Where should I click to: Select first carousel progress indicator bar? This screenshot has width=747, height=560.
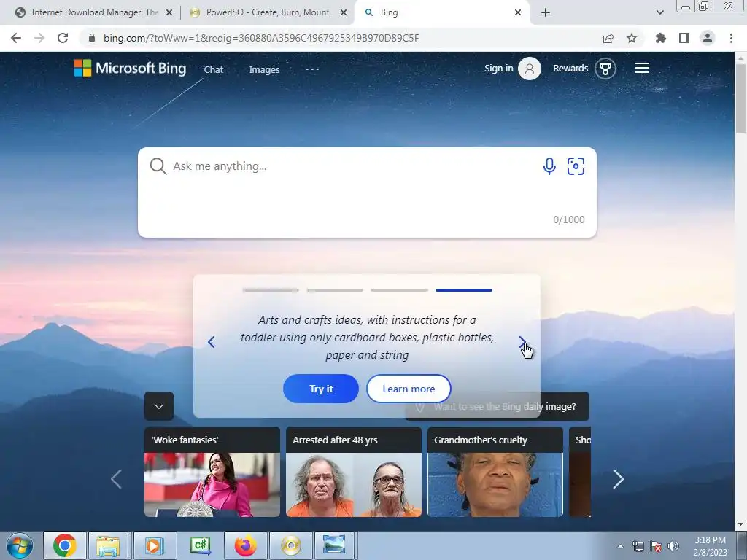tap(271, 290)
